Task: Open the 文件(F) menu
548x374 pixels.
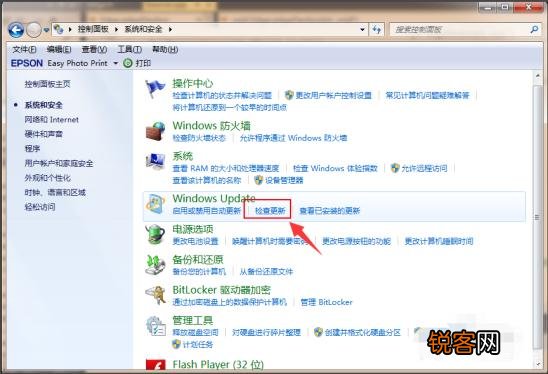Action: click(24, 50)
